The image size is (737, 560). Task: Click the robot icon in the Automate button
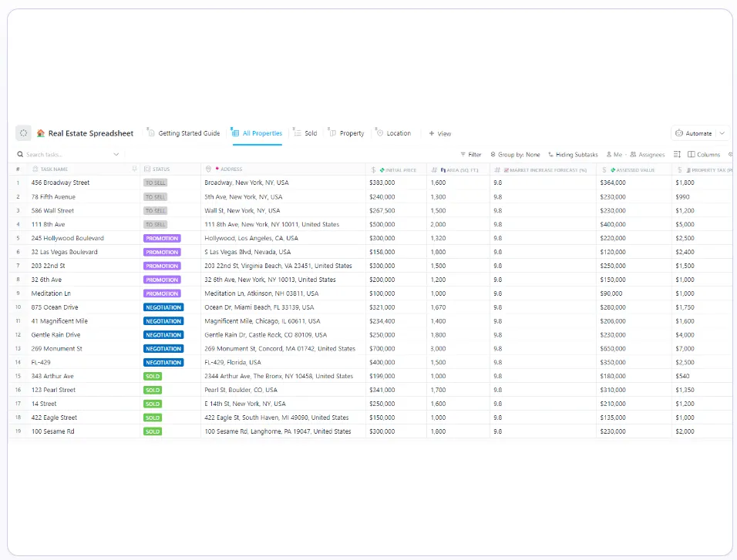678,133
